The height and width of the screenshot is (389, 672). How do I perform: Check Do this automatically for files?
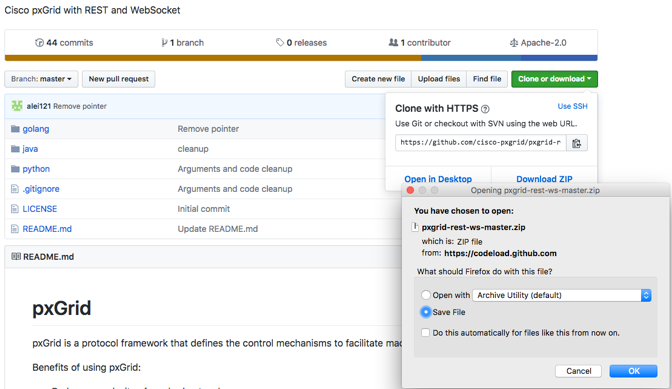pos(425,332)
